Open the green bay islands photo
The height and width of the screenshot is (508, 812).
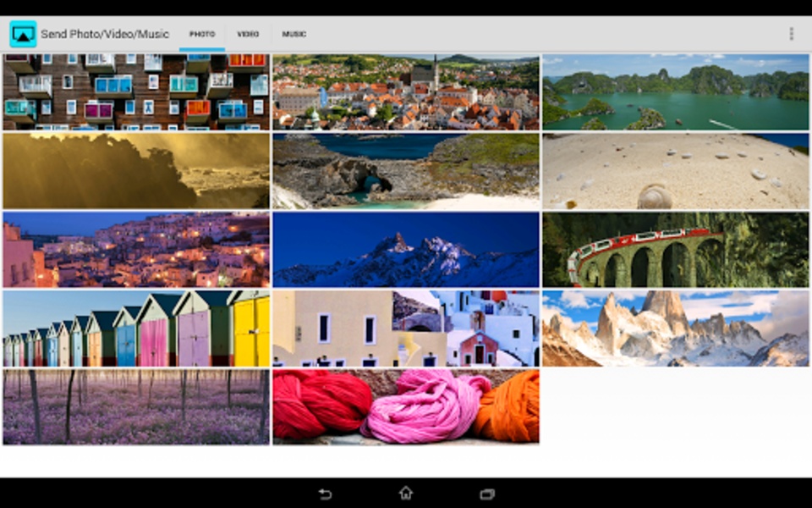(x=676, y=91)
